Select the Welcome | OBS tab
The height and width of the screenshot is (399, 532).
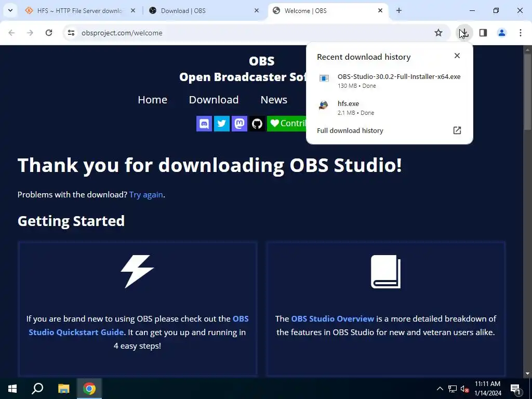[328, 10]
